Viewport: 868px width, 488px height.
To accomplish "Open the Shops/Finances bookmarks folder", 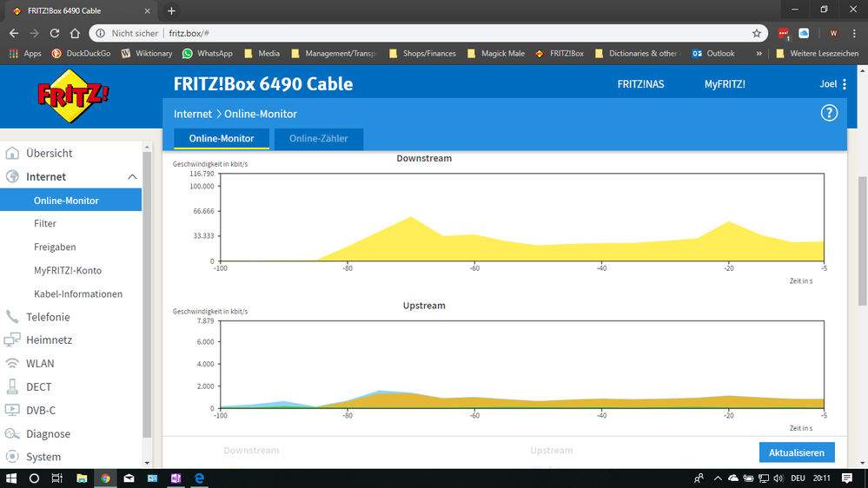I will pyautogui.click(x=423, y=54).
